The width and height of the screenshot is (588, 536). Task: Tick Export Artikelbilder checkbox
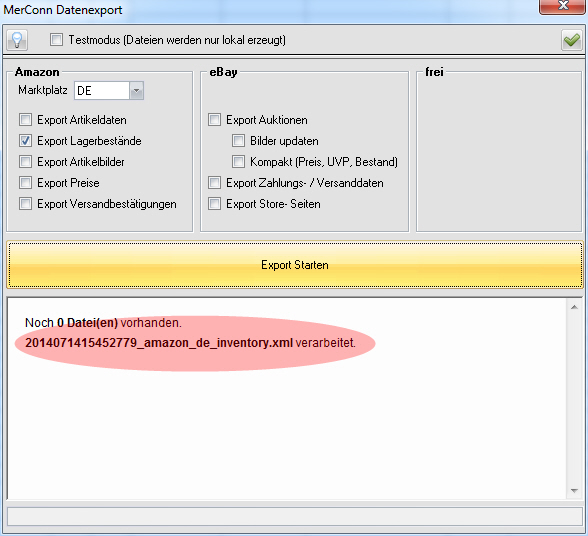26,162
